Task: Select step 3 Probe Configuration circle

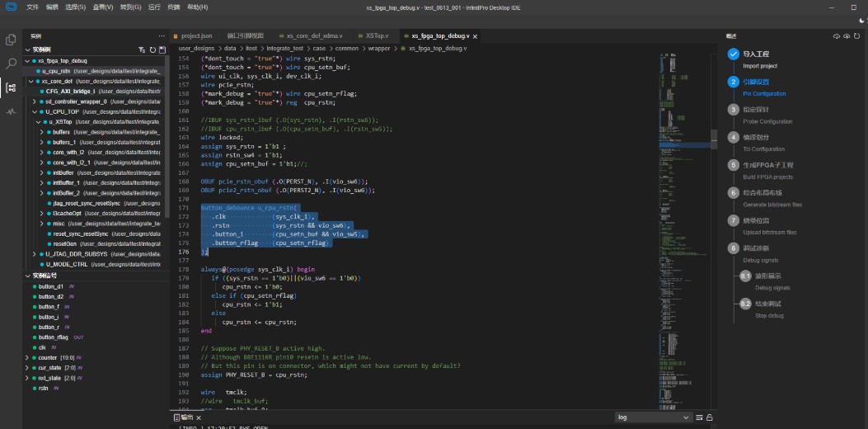Action: (734, 110)
